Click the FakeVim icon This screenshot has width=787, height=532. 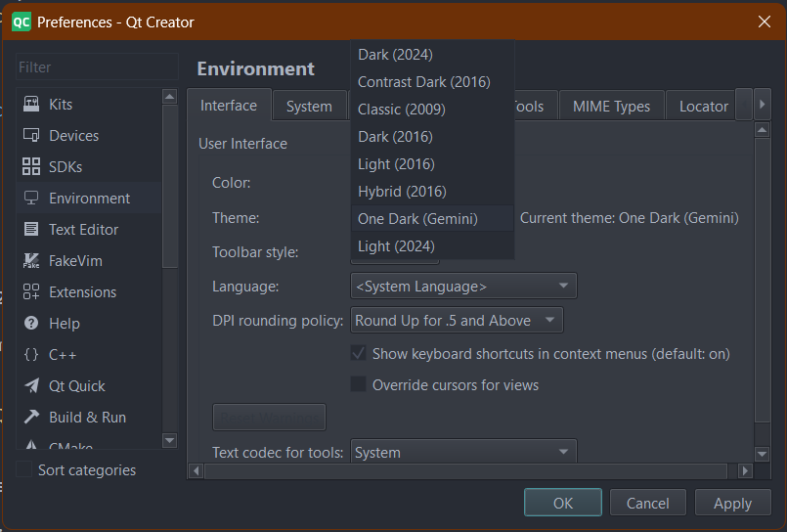(x=31, y=260)
